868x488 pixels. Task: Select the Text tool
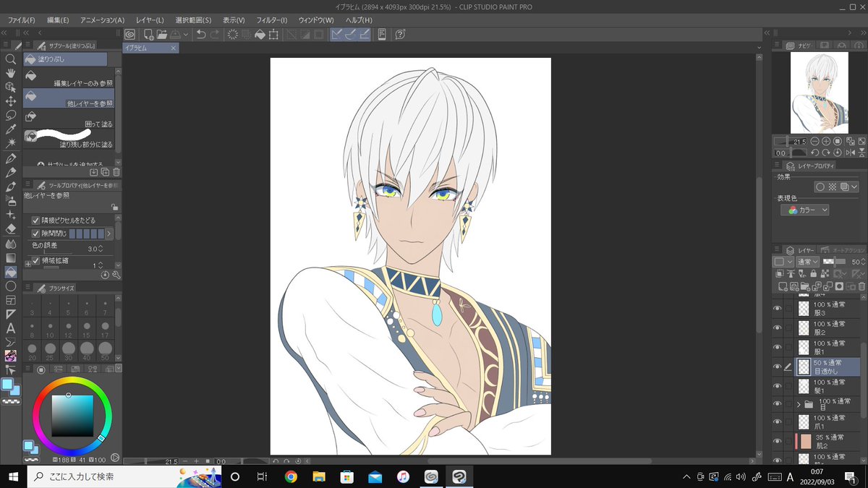(11, 328)
